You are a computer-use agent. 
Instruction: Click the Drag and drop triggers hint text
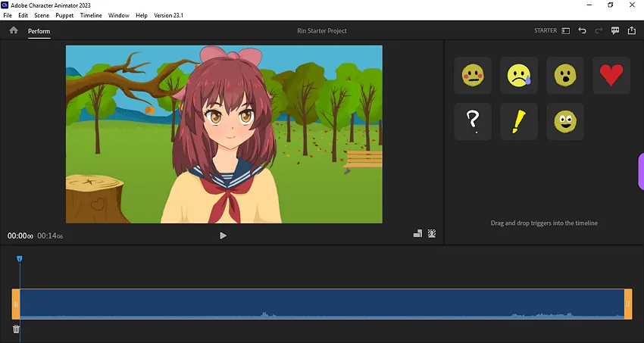coord(544,223)
